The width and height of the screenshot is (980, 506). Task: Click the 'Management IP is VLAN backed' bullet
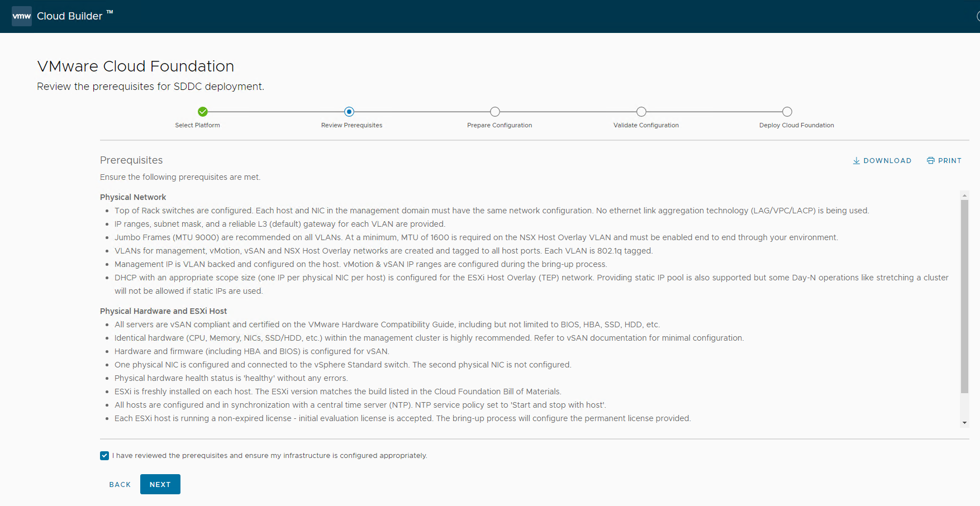pos(361,264)
